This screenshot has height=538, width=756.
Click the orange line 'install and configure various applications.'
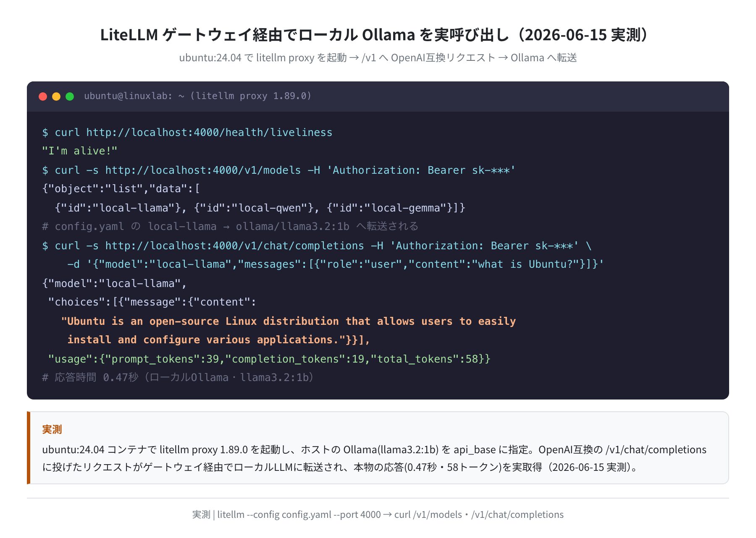(218, 340)
